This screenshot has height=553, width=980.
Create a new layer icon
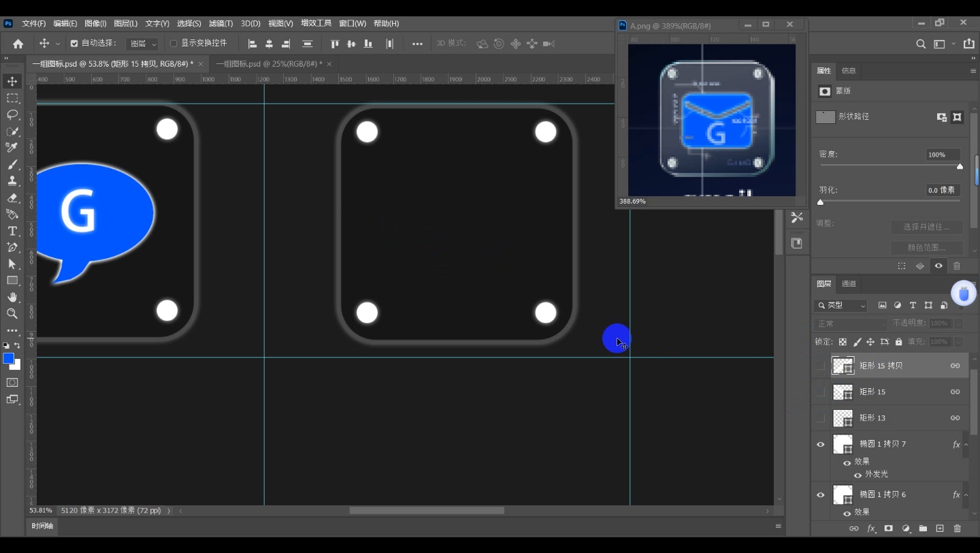tap(940, 528)
